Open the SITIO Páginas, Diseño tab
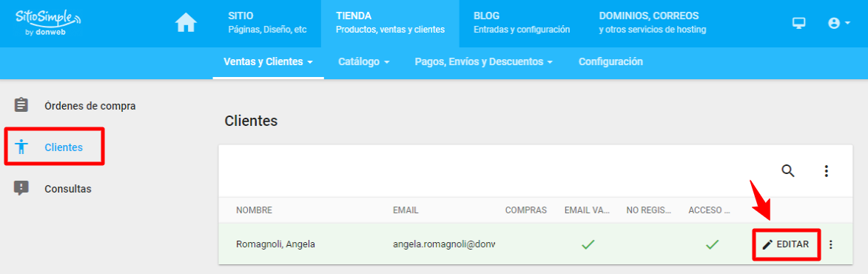This screenshot has height=274, width=868. pyautogui.click(x=267, y=23)
